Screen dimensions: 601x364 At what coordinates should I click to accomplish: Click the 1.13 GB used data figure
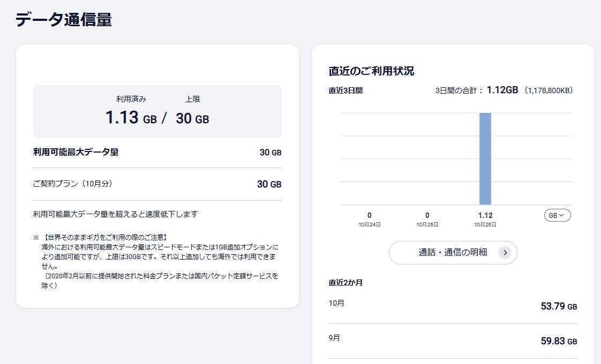pos(131,118)
